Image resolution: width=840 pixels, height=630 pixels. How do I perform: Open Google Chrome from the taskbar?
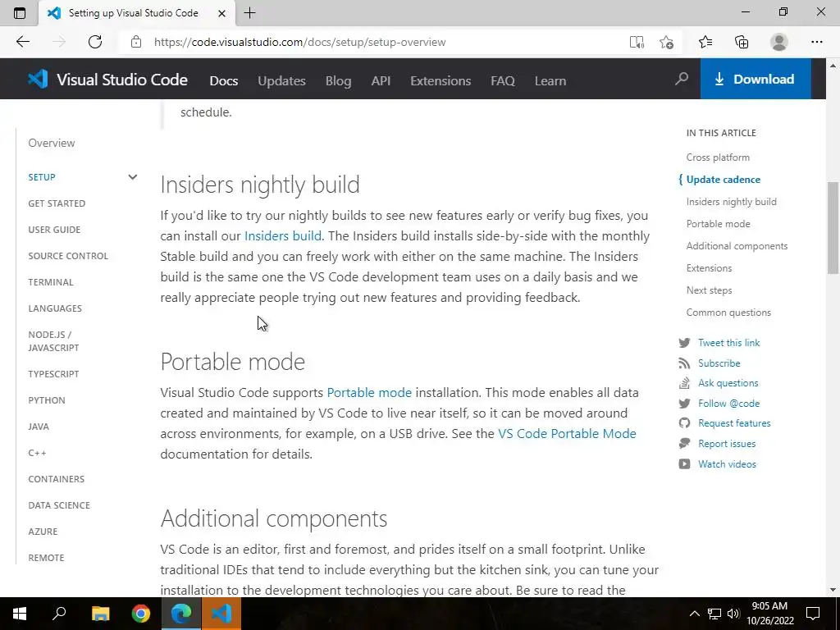point(141,614)
